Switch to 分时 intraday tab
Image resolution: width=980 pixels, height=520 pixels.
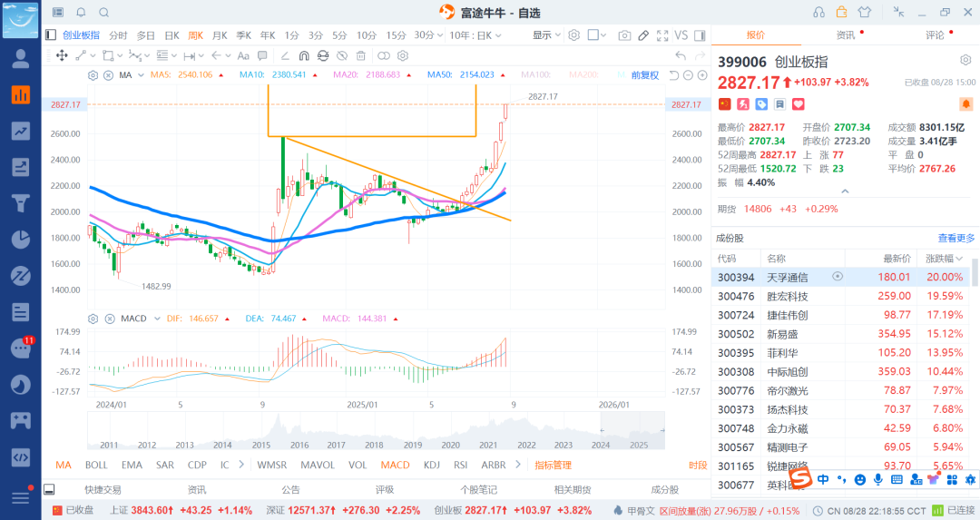coord(118,35)
